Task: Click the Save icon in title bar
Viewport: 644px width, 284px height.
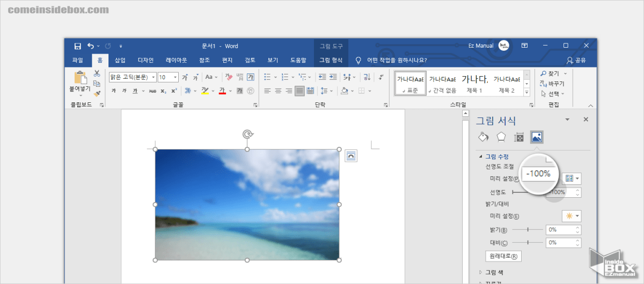Action: (x=78, y=46)
